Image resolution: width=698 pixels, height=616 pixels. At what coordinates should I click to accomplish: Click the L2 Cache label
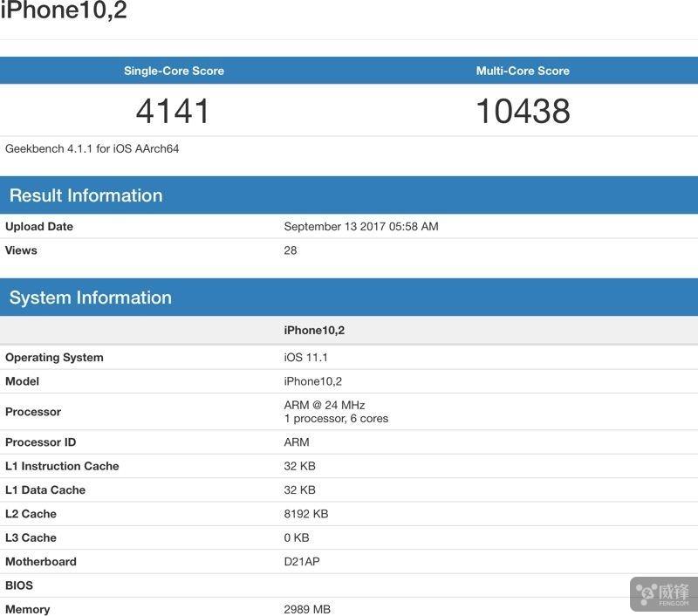pyautogui.click(x=31, y=514)
